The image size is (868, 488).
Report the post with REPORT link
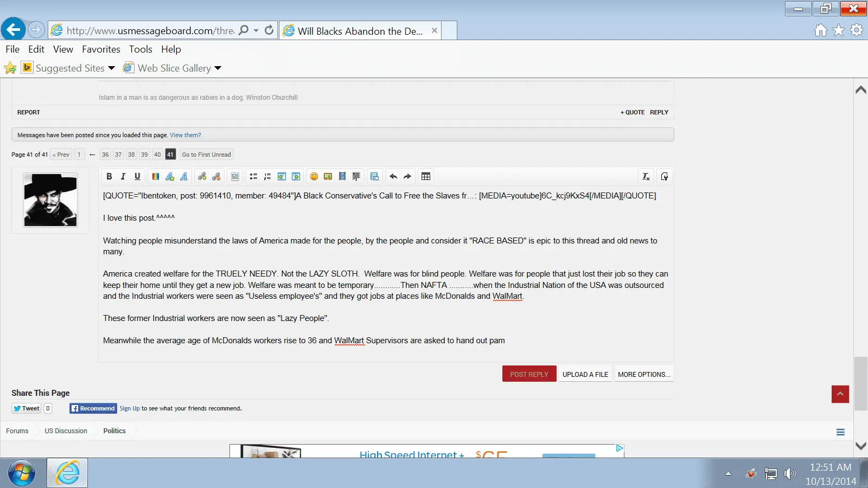(29, 112)
